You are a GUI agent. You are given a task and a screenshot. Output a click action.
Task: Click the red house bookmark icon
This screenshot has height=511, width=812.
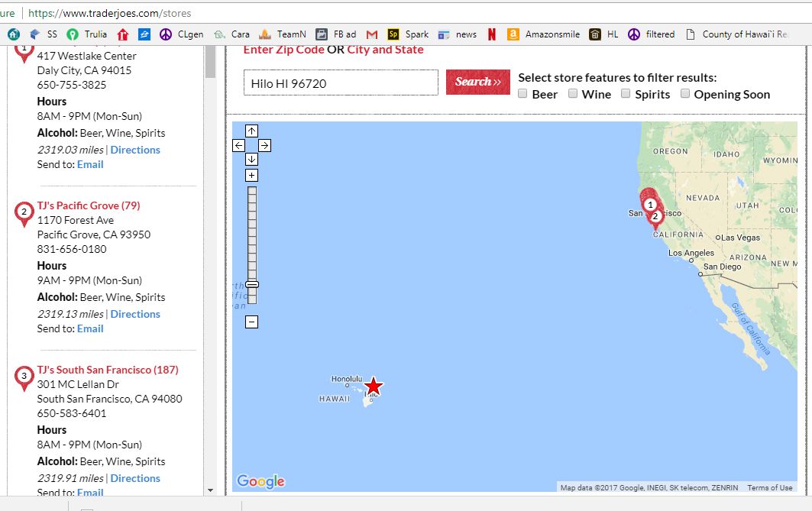pyautogui.click(x=123, y=34)
